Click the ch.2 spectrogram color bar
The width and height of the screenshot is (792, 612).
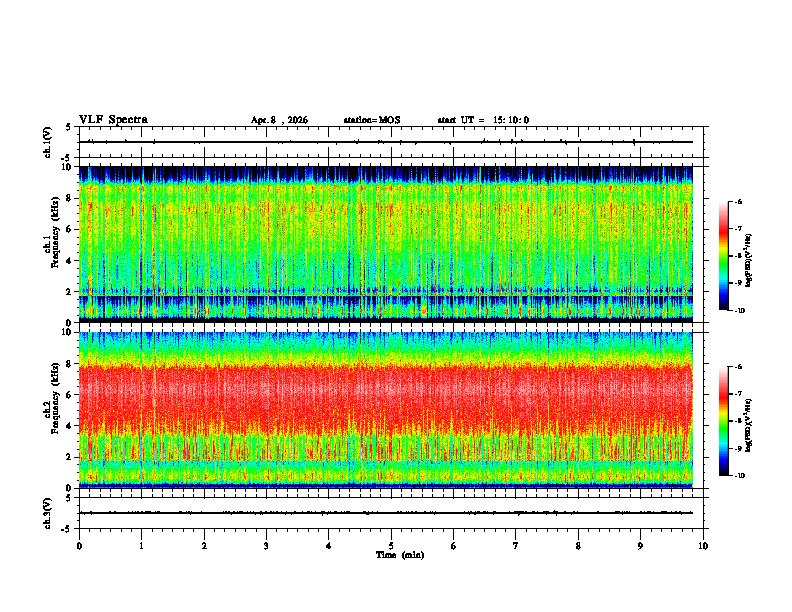pos(724,421)
